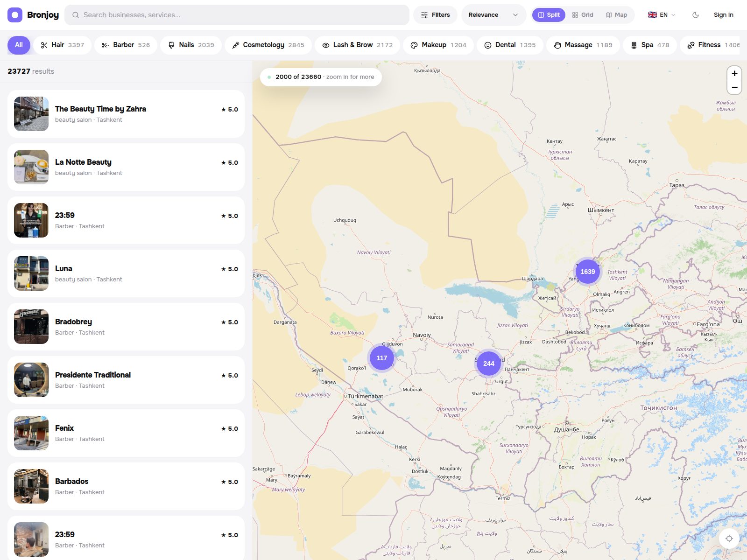Select the All category tab

click(x=19, y=45)
